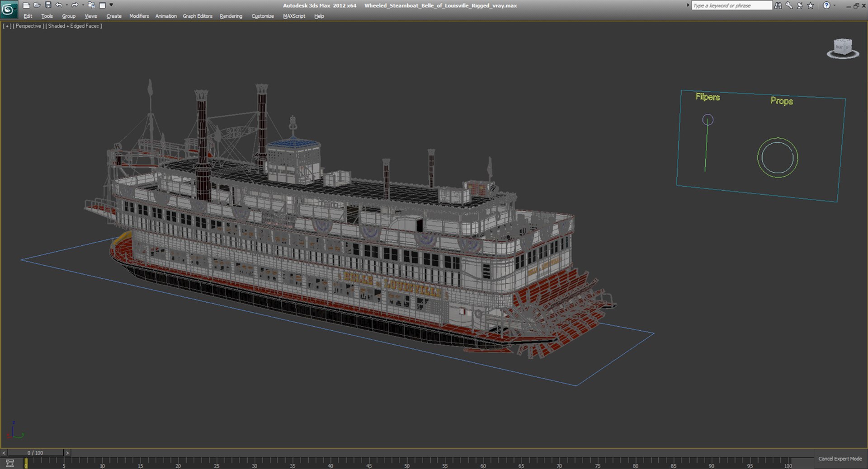Click the Flipers label text in viewport

click(708, 97)
